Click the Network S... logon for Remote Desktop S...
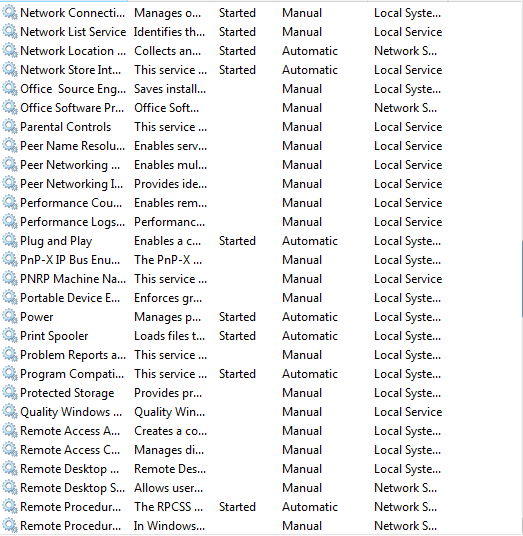The image size is (523, 536). click(x=405, y=488)
